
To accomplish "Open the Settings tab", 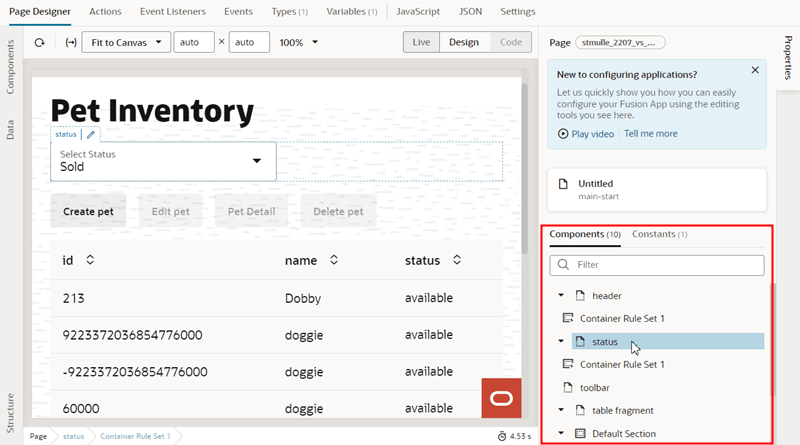I will pyautogui.click(x=518, y=11).
